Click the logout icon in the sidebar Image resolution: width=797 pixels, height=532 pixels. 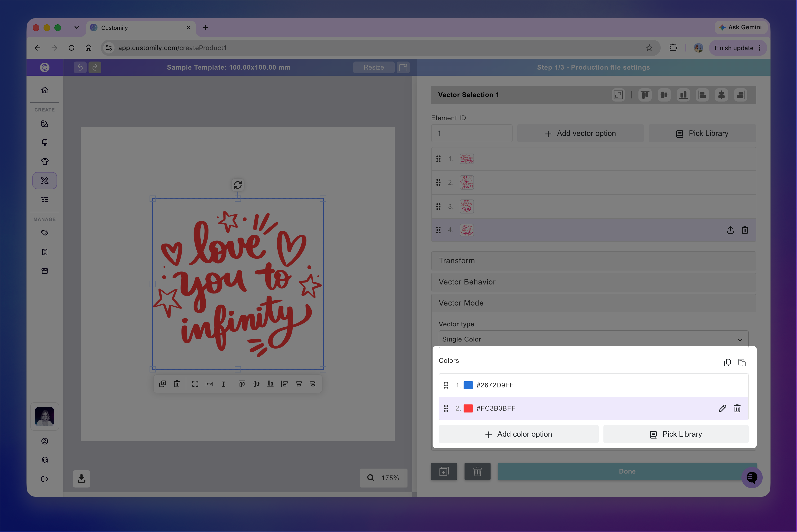click(44, 479)
